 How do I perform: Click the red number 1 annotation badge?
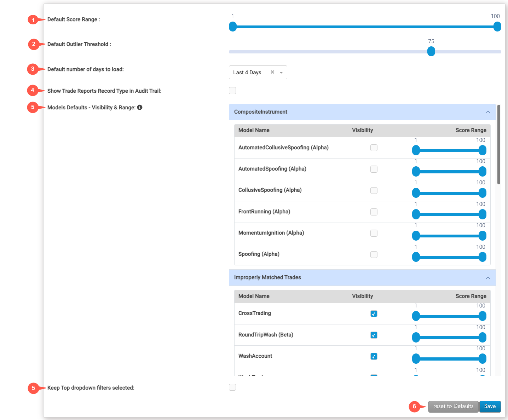[x=33, y=20]
